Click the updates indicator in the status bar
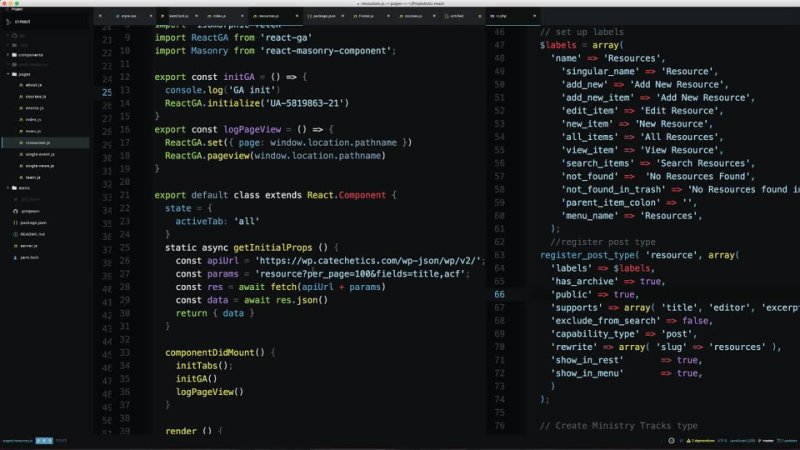The width and height of the screenshot is (800, 450). click(787, 441)
